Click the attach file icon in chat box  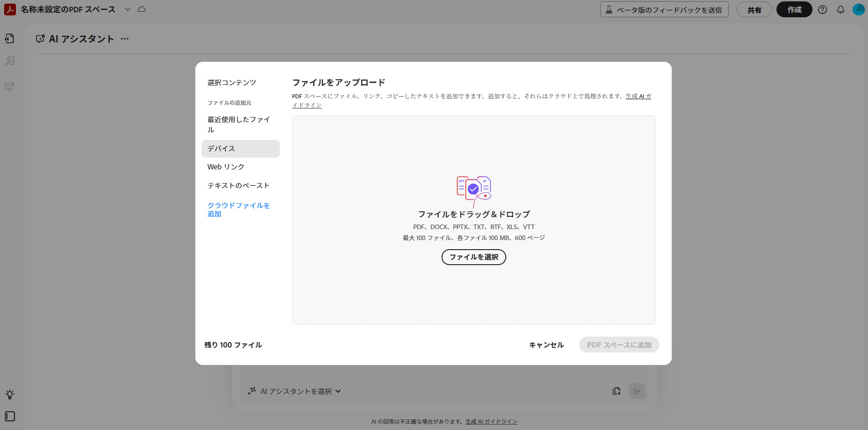point(616,391)
